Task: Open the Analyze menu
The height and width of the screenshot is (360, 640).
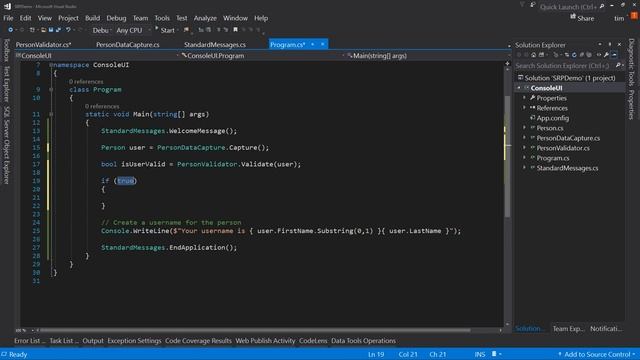Action: click(x=205, y=18)
